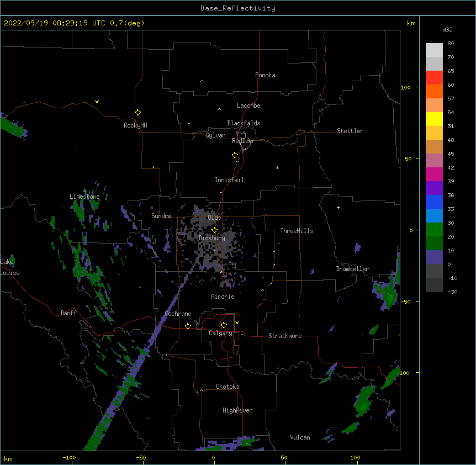Click the Vulcan label
This screenshot has height=465, width=476.
click(x=300, y=437)
